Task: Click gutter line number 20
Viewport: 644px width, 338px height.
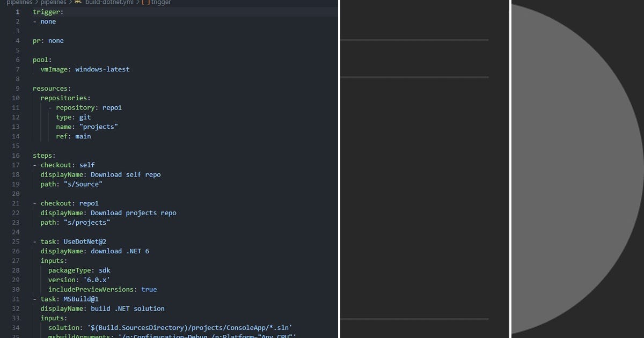Action: tap(15, 194)
